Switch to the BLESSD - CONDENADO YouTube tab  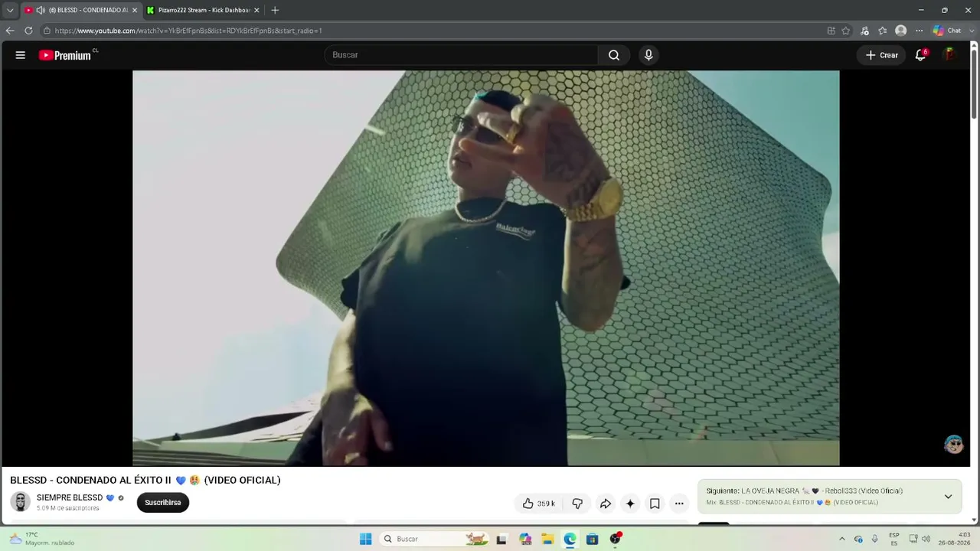coord(81,10)
